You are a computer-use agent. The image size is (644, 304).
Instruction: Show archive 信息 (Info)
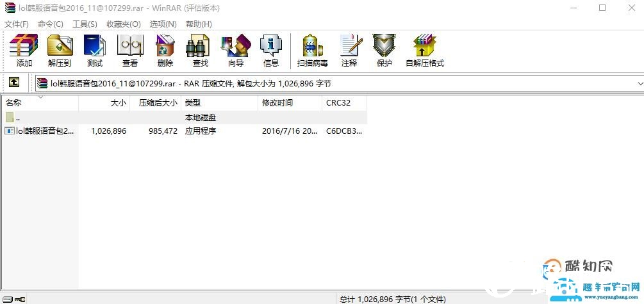tap(270, 50)
